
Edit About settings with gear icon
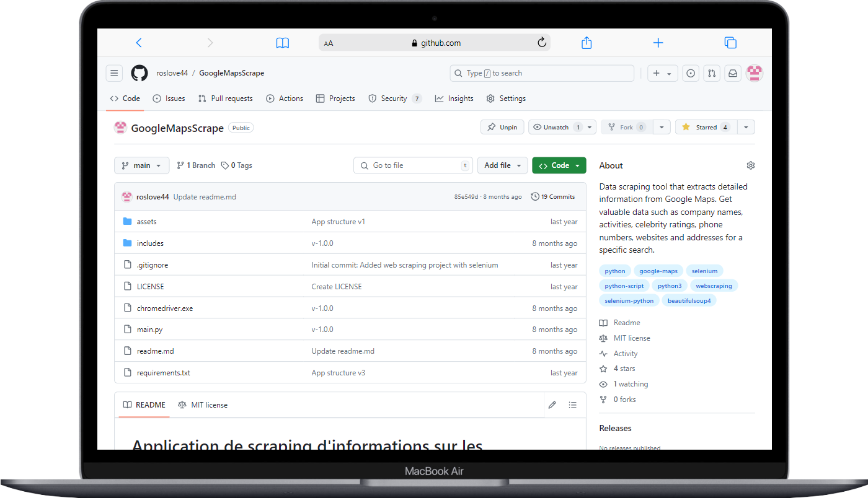tap(751, 165)
